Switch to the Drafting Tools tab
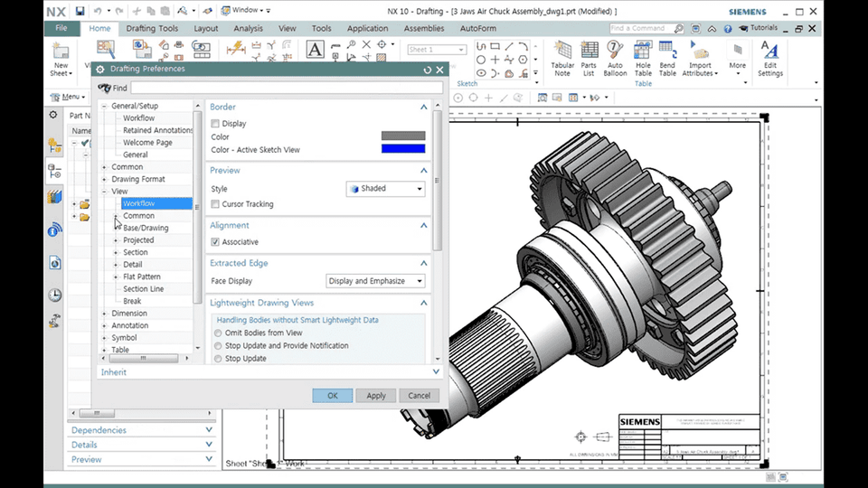 (x=152, y=28)
